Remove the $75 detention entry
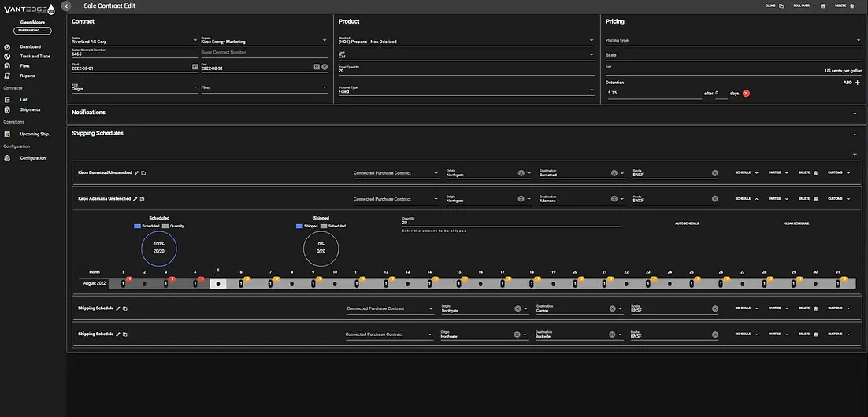This screenshot has height=417, width=868. [x=746, y=93]
